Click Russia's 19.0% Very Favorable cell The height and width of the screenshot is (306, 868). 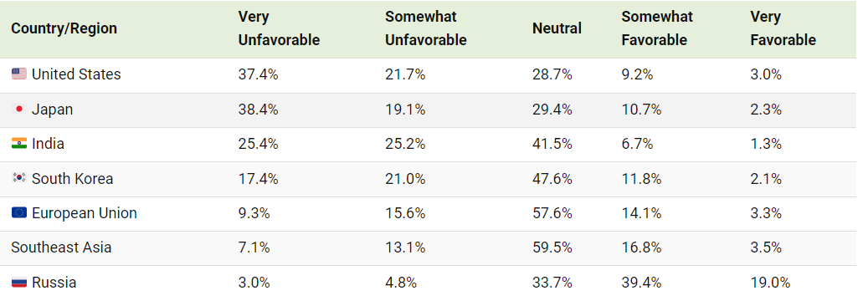click(x=770, y=283)
